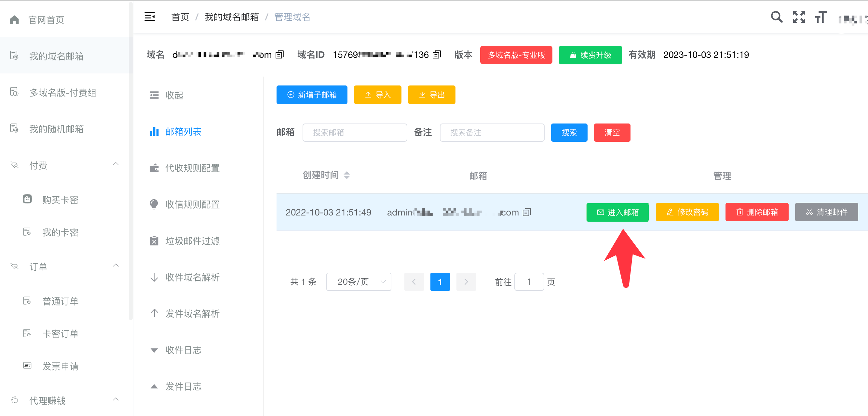Open 购买卡密 in sidebar
The height and width of the screenshot is (416, 868).
60,200
